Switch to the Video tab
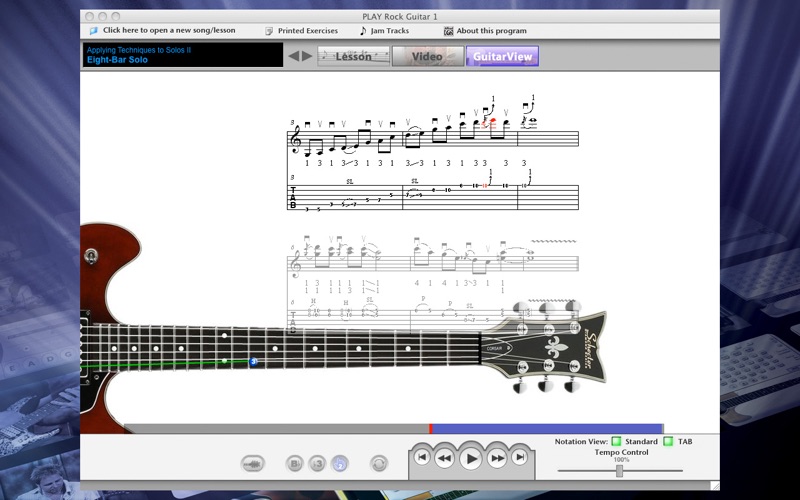This screenshot has height=500, width=800. pos(428,56)
